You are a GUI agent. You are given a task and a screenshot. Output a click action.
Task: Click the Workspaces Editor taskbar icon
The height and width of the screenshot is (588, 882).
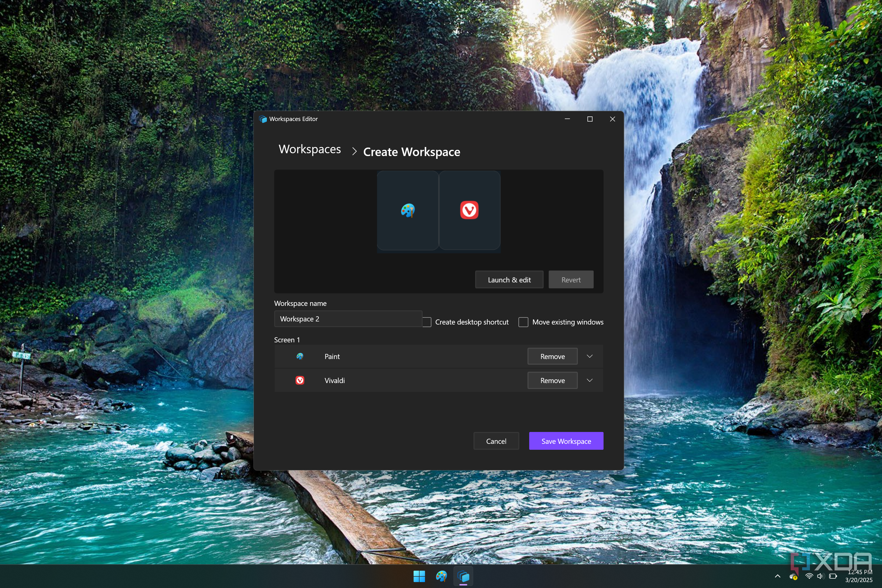coord(464,576)
